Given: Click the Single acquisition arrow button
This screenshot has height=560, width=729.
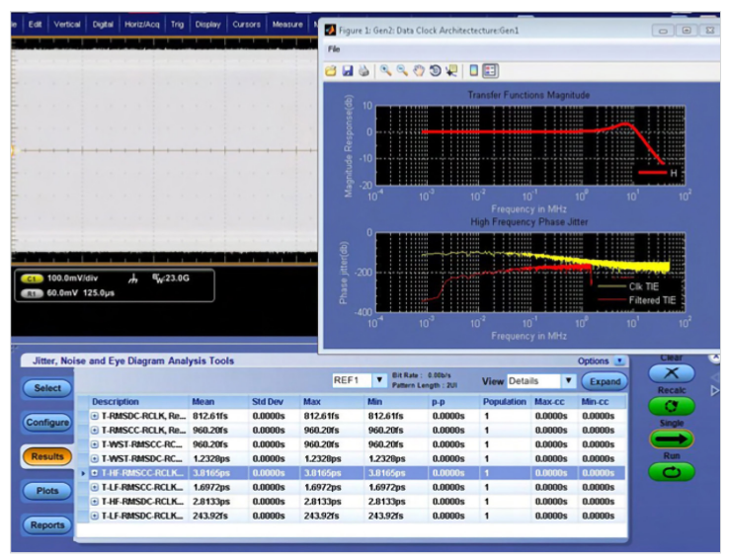Looking at the screenshot, I should tap(671, 439).
